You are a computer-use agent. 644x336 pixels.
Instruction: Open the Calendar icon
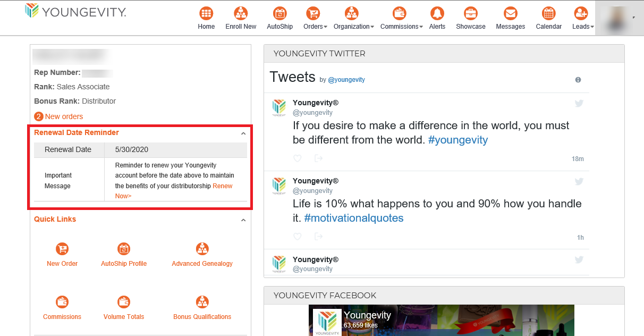(x=548, y=14)
